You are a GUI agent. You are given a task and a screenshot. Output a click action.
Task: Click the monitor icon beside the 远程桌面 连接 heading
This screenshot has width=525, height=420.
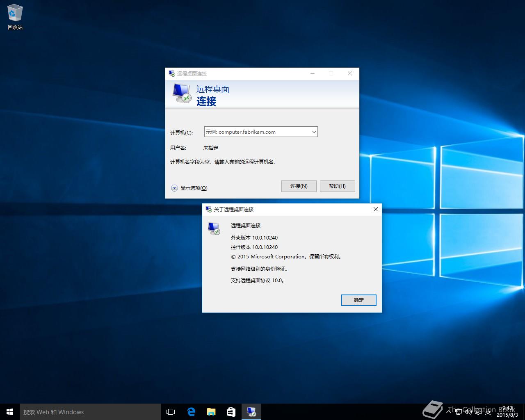(x=182, y=94)
